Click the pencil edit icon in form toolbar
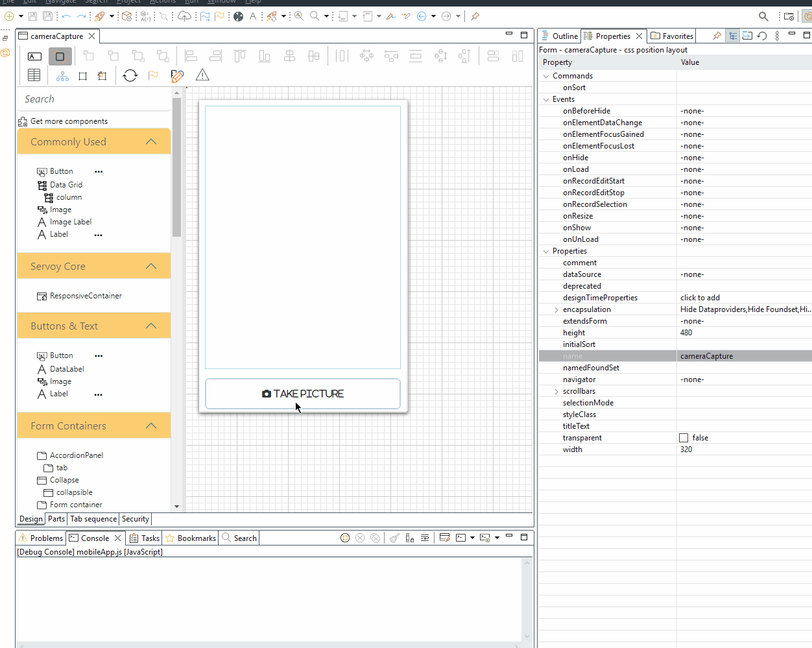This screenshot has height=648, width=812. (177, 76)
